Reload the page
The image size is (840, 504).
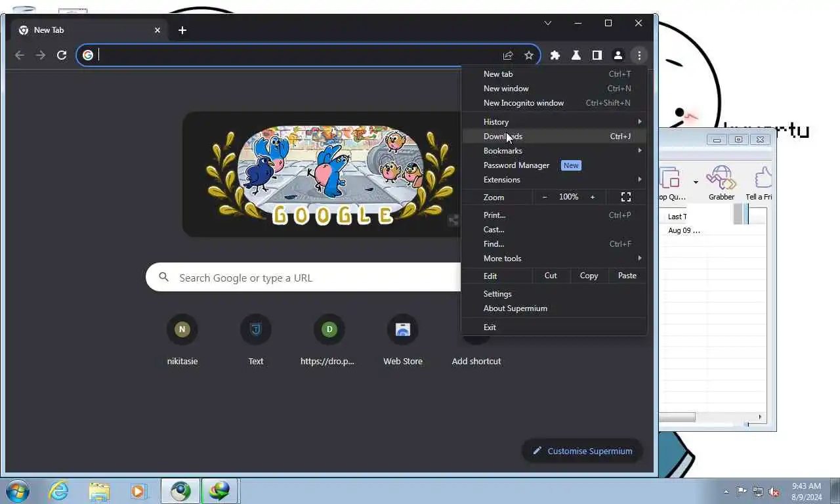[x=62, y=55]
